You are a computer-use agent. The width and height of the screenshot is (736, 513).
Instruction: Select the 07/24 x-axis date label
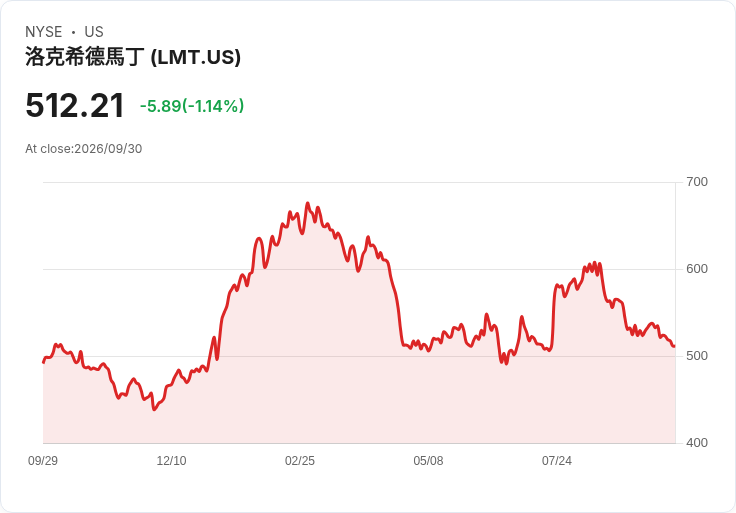[x=557, y=460]
